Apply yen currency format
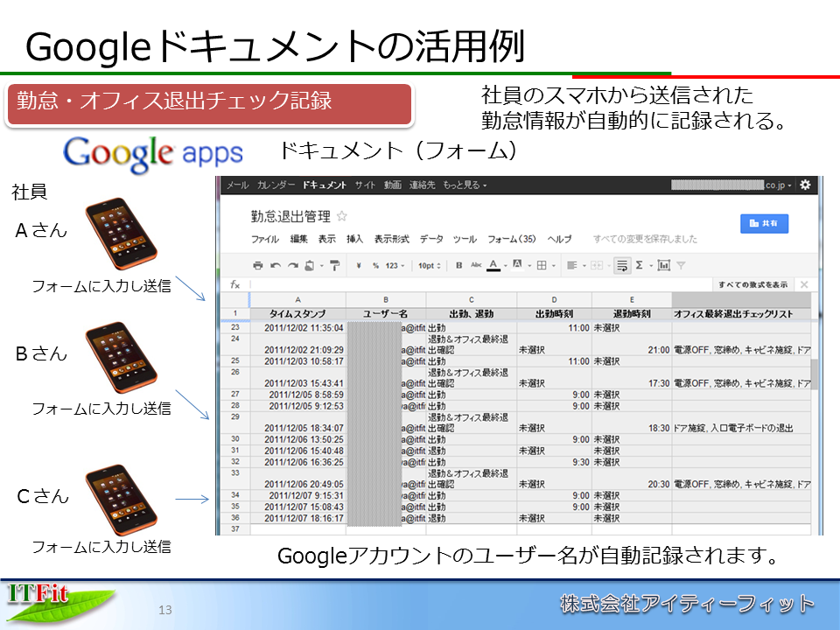Image resolution: width=840 pixels, height=630 pixels. tap(359, 265)
